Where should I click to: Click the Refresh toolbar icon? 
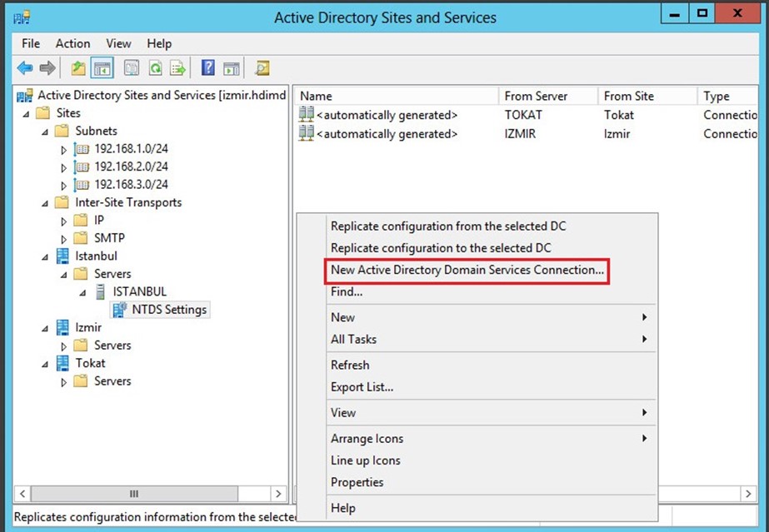[x=156, y=68]
